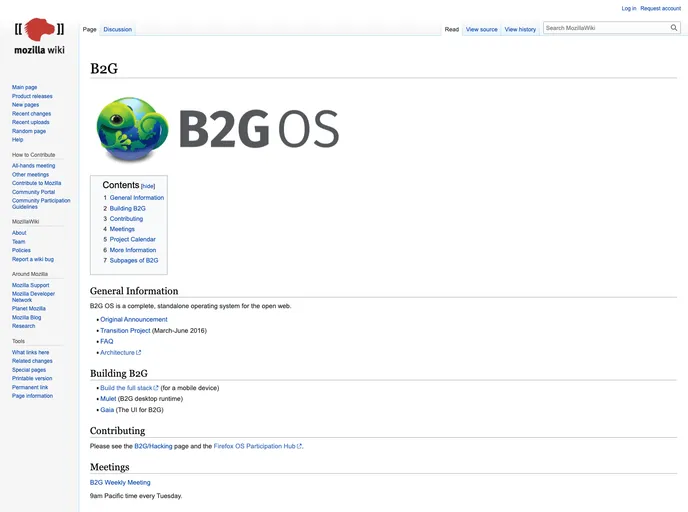Jump to Project Calendar in Contents

(133, 240)
